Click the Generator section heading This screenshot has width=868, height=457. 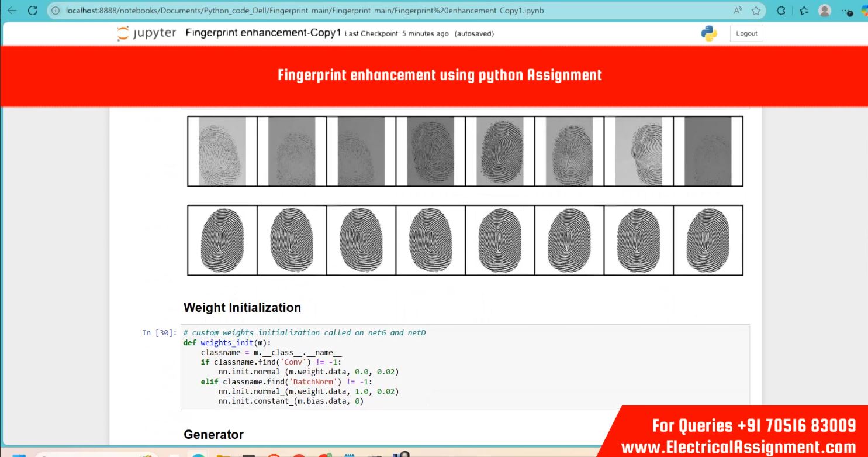(x=213, y=435)
